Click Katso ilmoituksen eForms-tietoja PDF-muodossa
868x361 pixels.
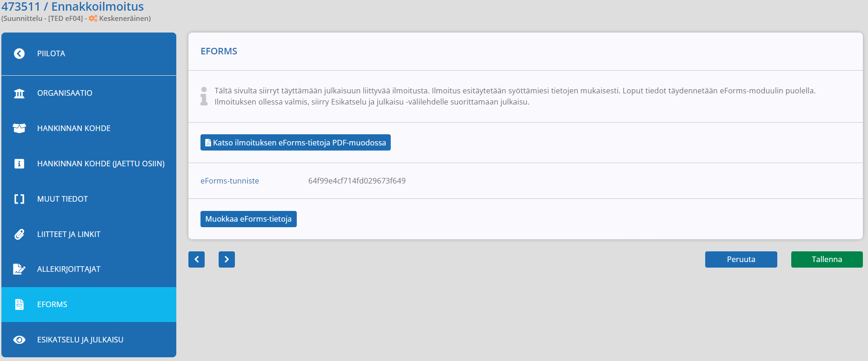coord(295,143)
